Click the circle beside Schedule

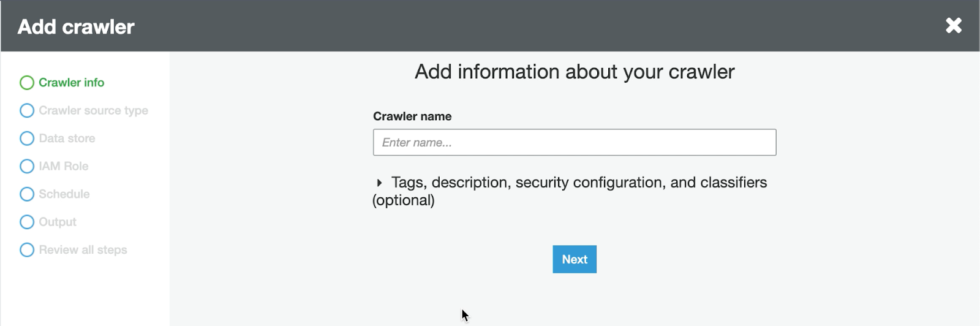(27, 194)
